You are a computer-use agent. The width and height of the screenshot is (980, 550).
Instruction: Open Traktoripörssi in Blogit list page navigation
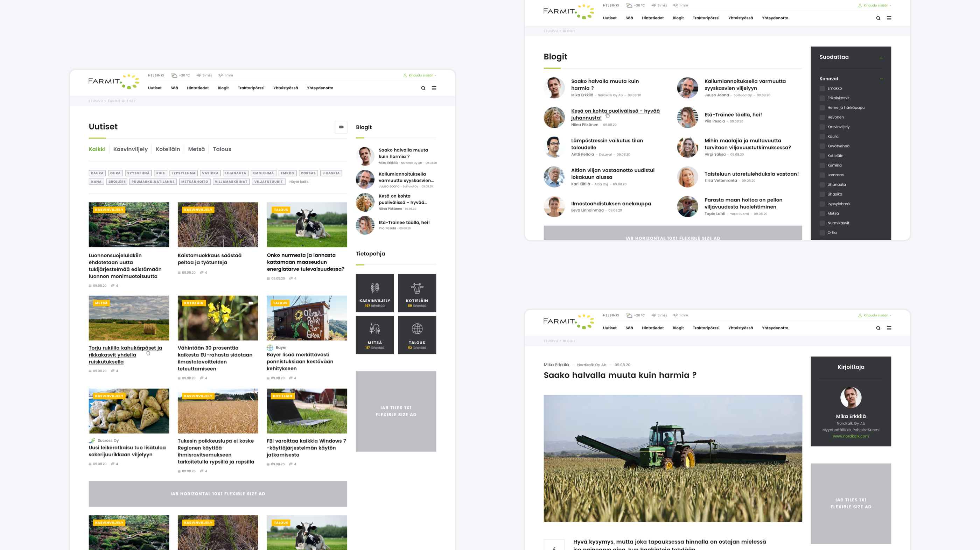pyautogui.click(x=706, y=18)
